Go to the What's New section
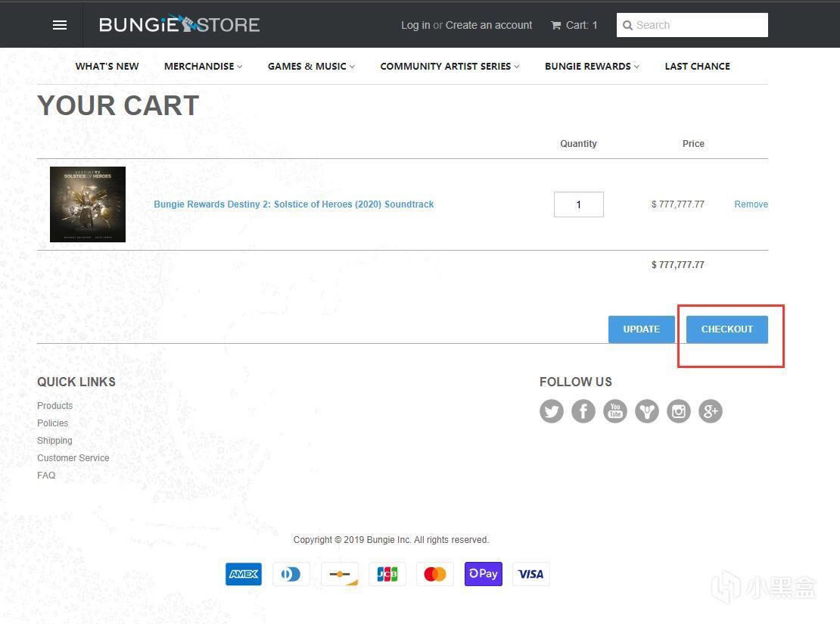The height and width of the screenshot is (624, 840). [107, 67]
